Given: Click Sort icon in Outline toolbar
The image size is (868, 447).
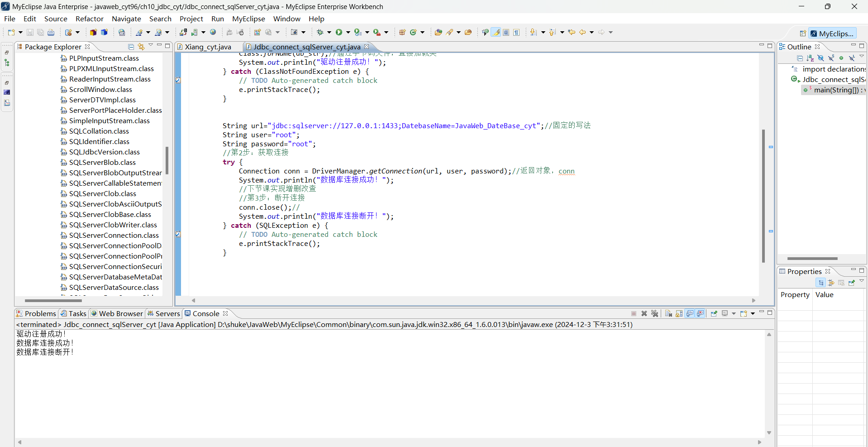Looking at the screenshot, I should (810, 58).
